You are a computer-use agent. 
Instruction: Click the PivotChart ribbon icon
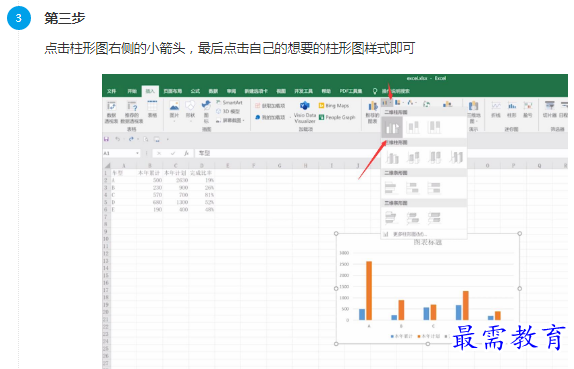pos(447,104)
